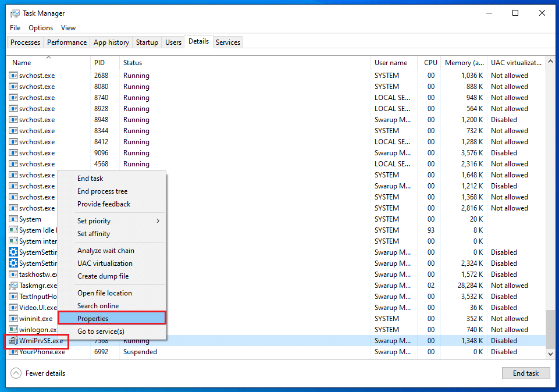Click memory value 3,576 K

472,153
